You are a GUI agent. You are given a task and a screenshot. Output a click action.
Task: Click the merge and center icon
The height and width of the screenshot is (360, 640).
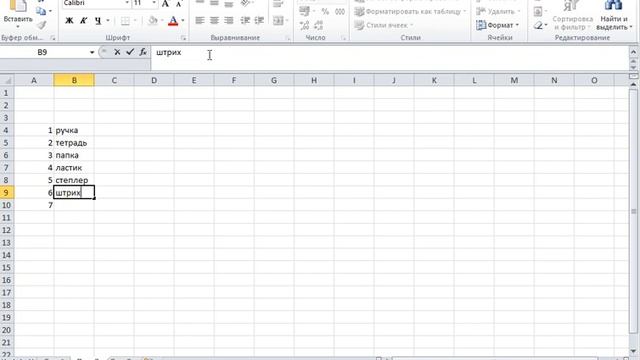278,20
